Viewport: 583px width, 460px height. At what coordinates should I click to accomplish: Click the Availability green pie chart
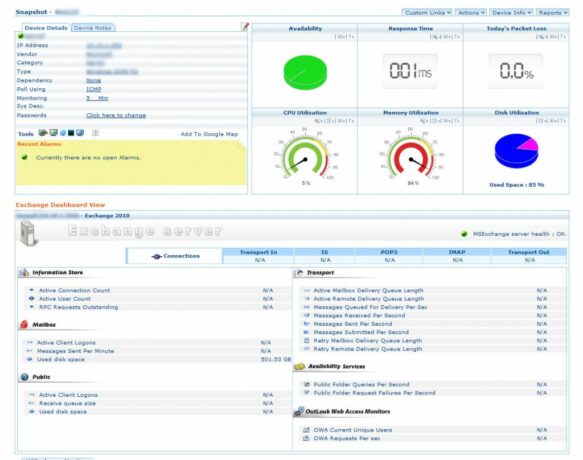(305, 72)
